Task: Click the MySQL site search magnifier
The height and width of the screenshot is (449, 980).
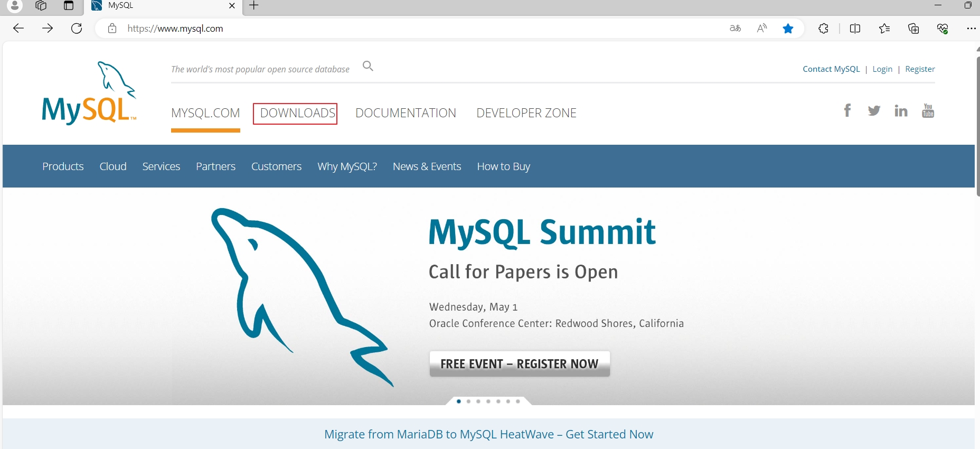Action: (368, 66)
